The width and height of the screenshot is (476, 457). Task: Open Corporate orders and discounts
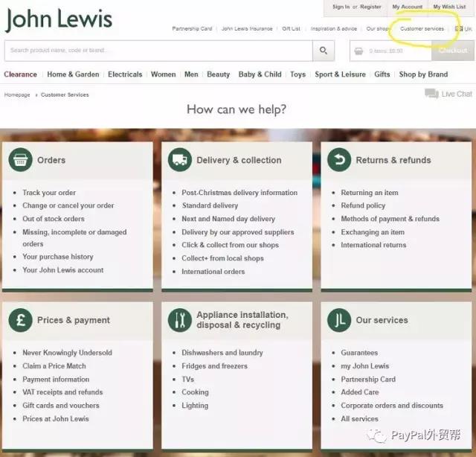point(392,406)
